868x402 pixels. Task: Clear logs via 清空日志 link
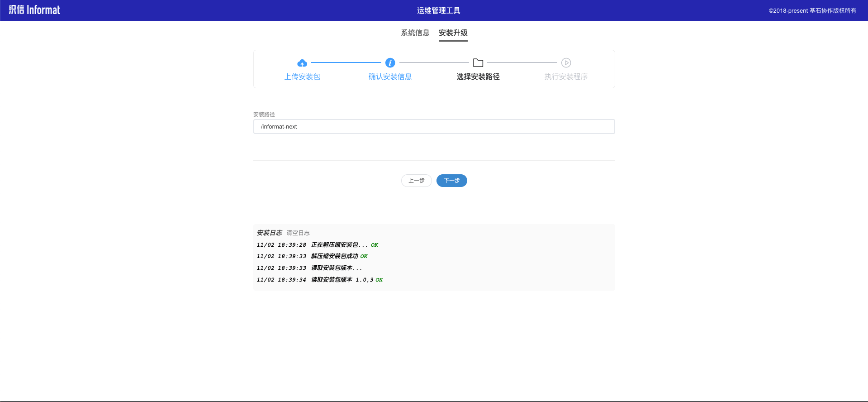pyautogui.click(x=298, y=233)
